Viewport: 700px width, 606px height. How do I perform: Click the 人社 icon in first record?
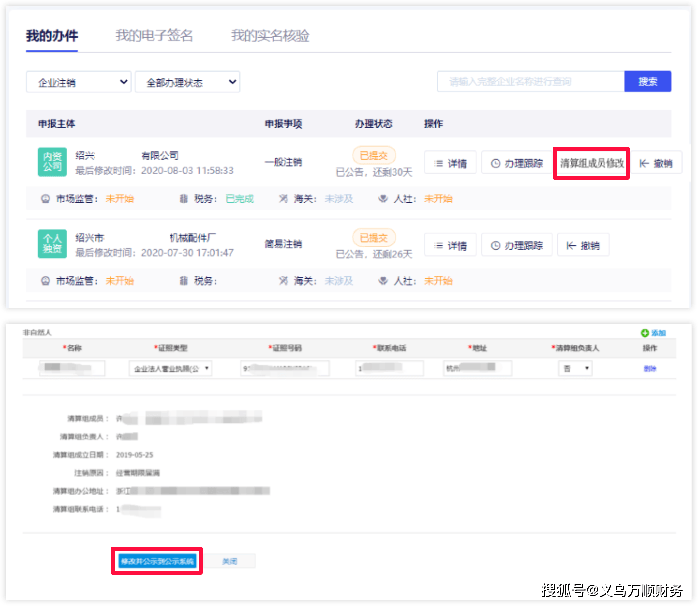pos(383,199)
